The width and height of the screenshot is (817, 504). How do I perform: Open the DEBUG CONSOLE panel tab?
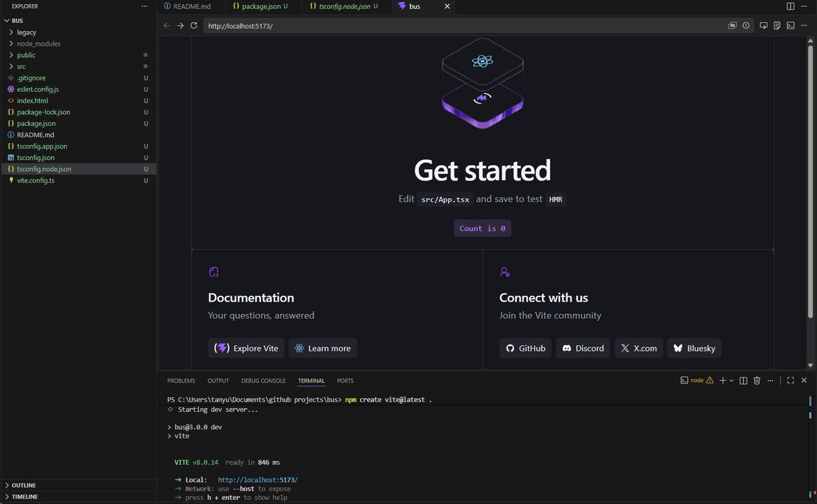pyautogui.click(x=263, y=381)
